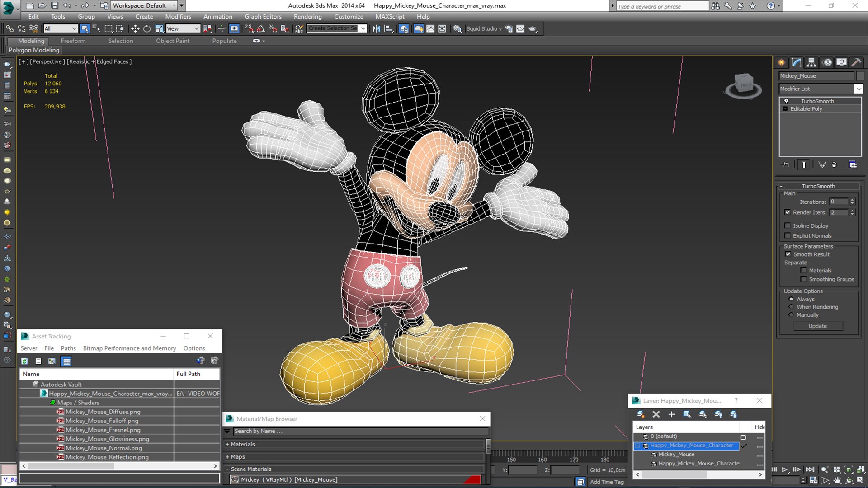Click the Align tool icon
The image size is (868, 488).
[x=388, y=28]
